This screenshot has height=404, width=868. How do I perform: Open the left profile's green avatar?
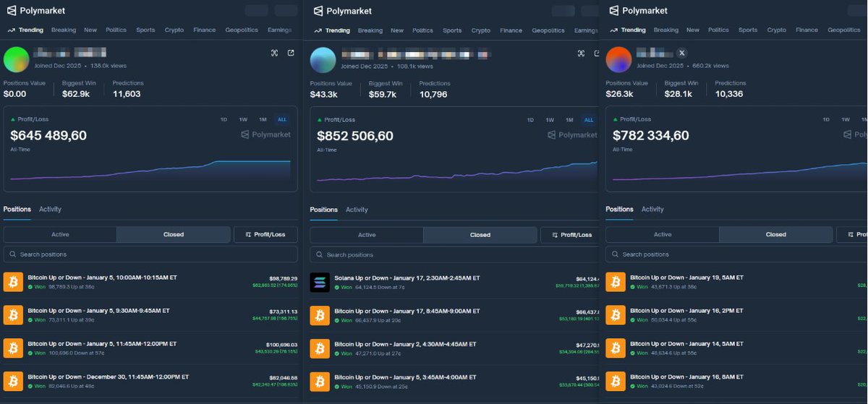[16, 59]
